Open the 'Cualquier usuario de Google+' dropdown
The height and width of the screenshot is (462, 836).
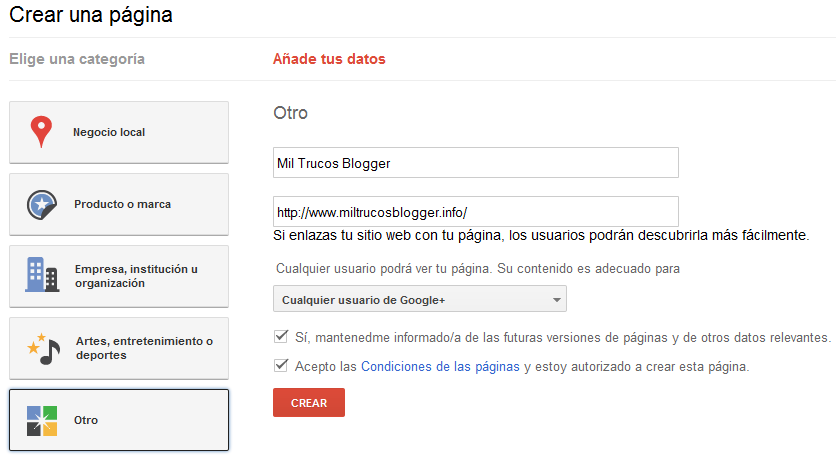[419, 299]
